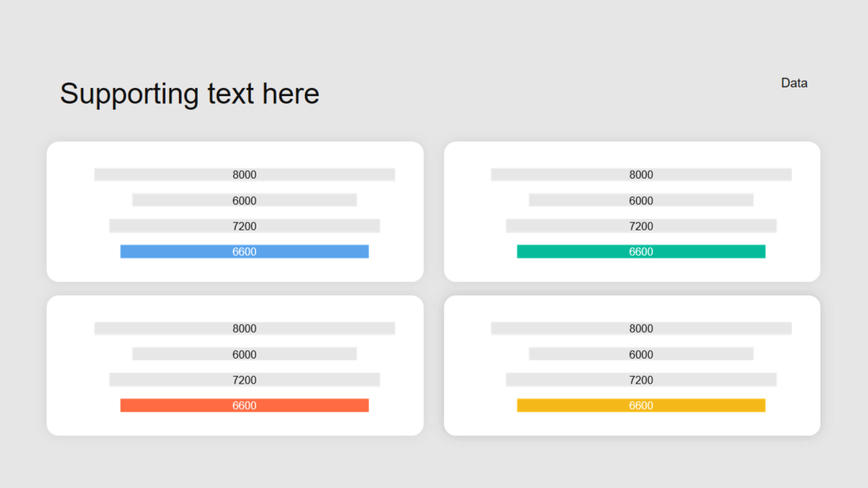Select the 8000 bar in the top-right card
868x488 pixels.
(x=641, y=175)
